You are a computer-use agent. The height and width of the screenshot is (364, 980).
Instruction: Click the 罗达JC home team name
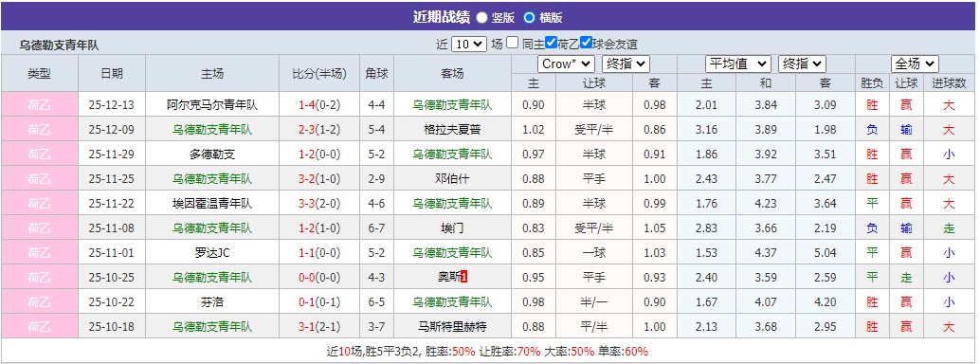(212, 253)
